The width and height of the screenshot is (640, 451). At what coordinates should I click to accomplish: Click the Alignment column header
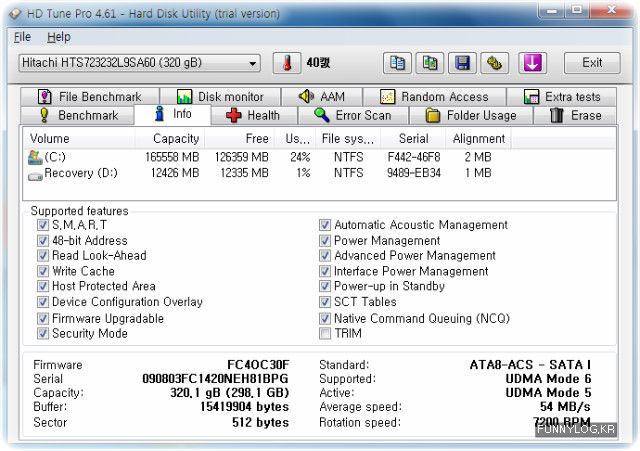(x=478, y=139)
